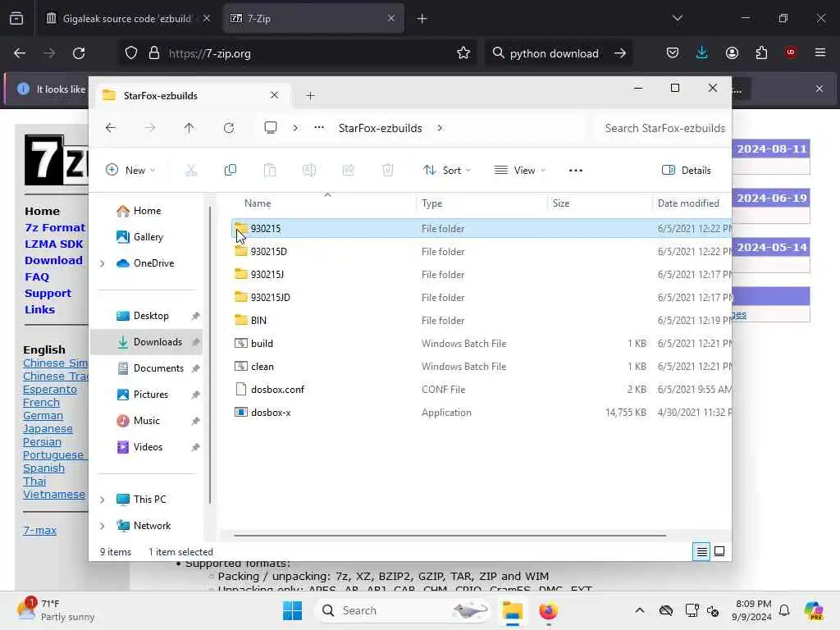Open the See more ellipsis in toolbar
Viewport: 840px width, 630px height.
(x=576, y=171)
